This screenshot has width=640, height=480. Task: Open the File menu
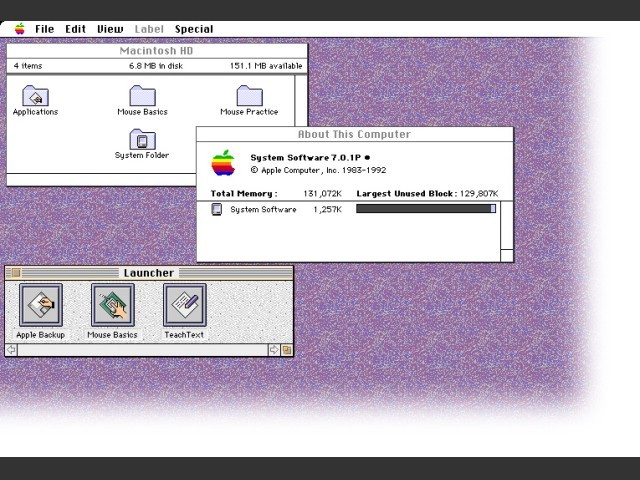[x=45, y=29]
